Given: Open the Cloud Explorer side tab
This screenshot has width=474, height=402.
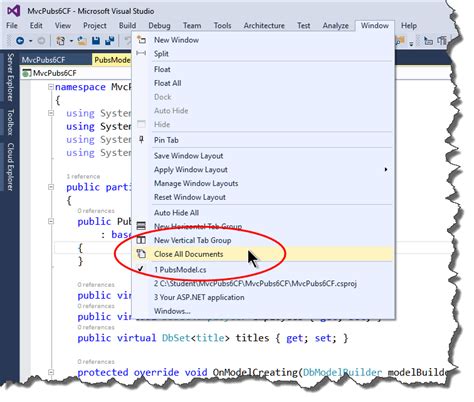Looking at the screenshot, I should click(10, 167).
